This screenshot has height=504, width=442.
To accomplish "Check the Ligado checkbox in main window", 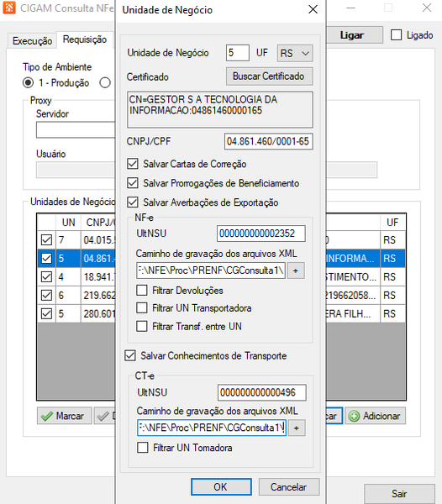I will point(396,34).
